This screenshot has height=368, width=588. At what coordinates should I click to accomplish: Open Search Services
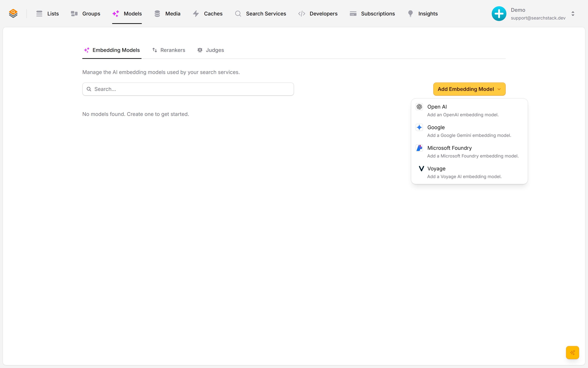260,14
